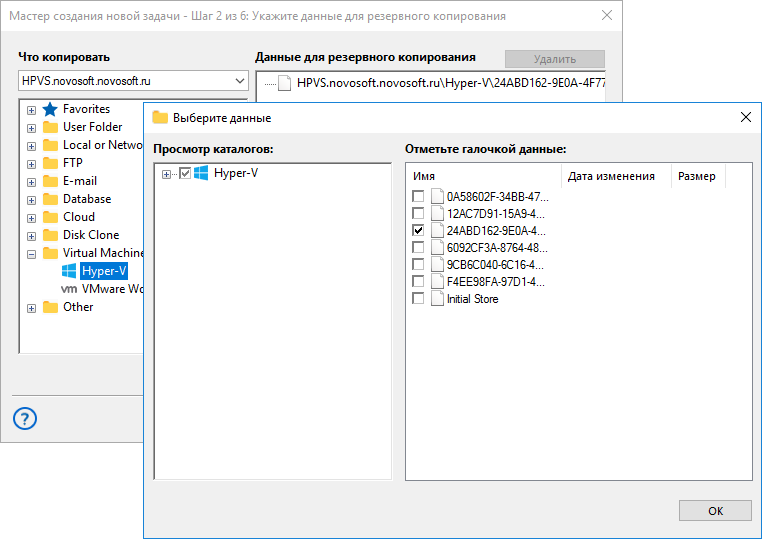Viewport: 762px width, 539px height.
Task: Click the FTP folder icon
Action: (50, 163)
